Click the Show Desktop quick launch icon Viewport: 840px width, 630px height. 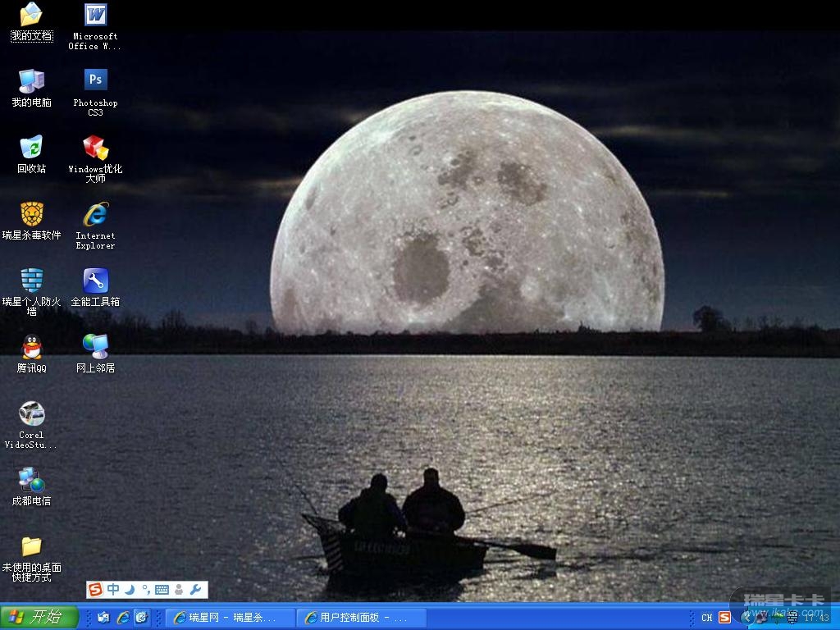tap(103, 618)
